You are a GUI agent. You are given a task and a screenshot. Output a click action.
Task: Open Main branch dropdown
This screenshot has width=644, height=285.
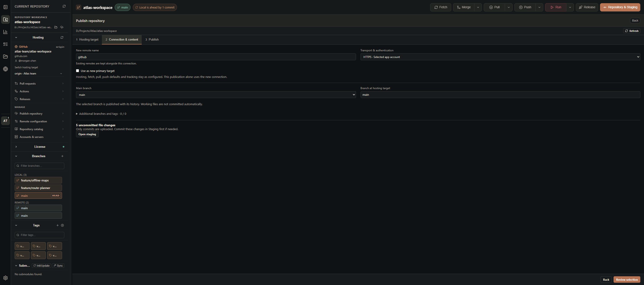(x=216, y=95)
